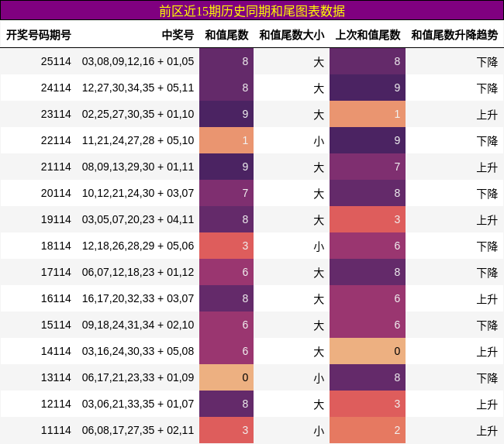
Task: Select issue number 17114
Action: (x=56, y=272)
